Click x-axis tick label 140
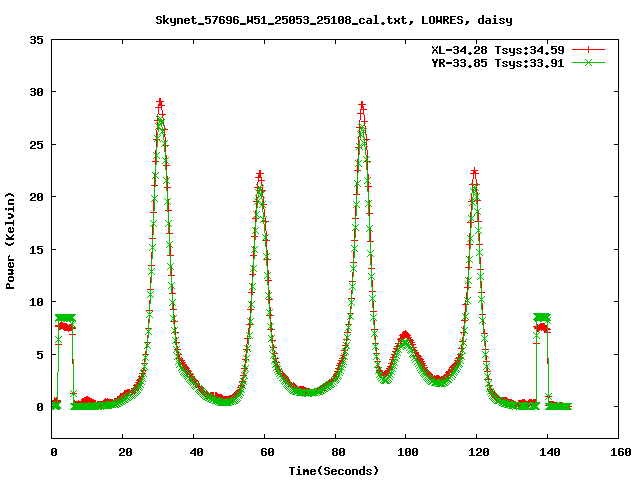 coord(550,452)
